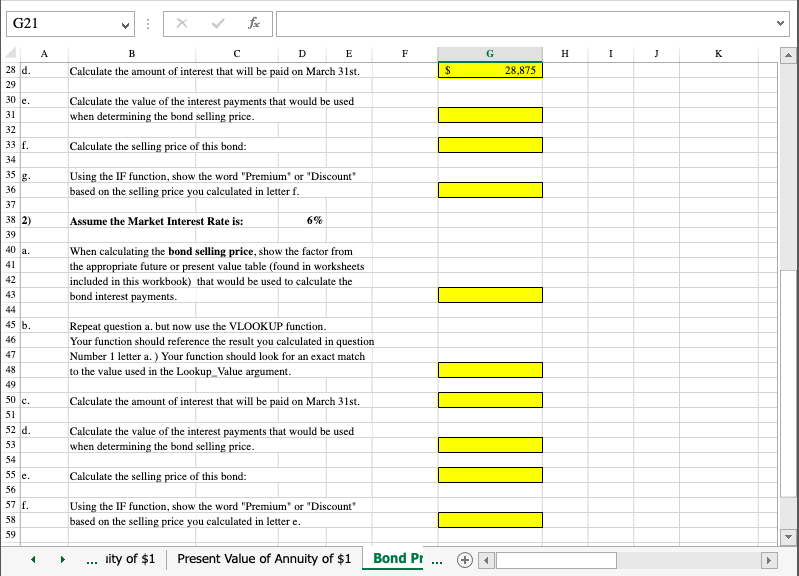799x576 pixels.
Task: Click the Cancel (X) formula bar icon
Action: pyautogui.click(x=182, y=23)
